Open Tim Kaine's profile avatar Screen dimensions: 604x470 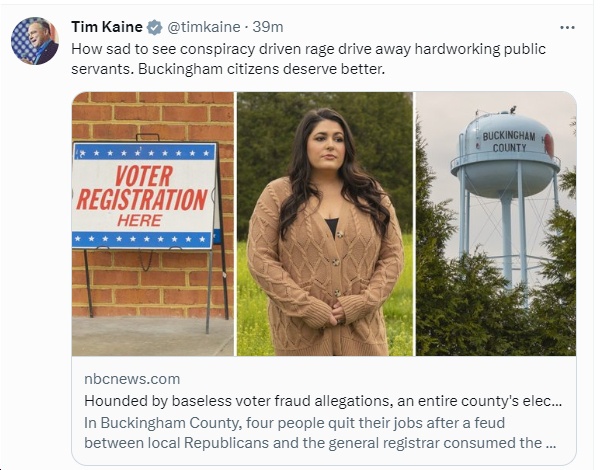click(x=35, y=41)
